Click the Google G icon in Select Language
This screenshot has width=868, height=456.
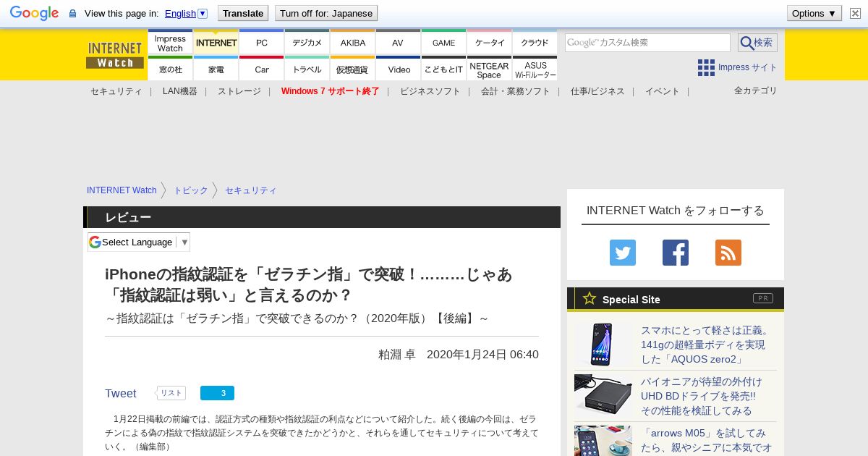[x=95, y=242]
